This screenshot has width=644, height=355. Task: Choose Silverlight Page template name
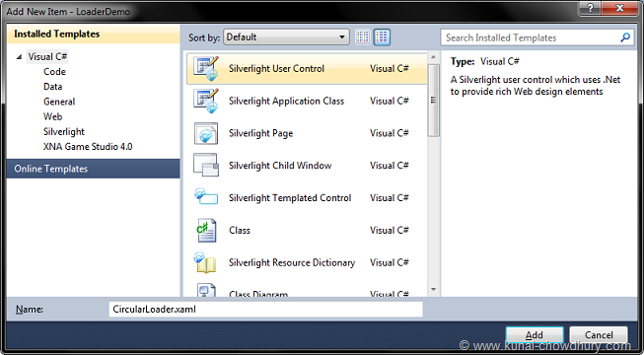[260, 133]
